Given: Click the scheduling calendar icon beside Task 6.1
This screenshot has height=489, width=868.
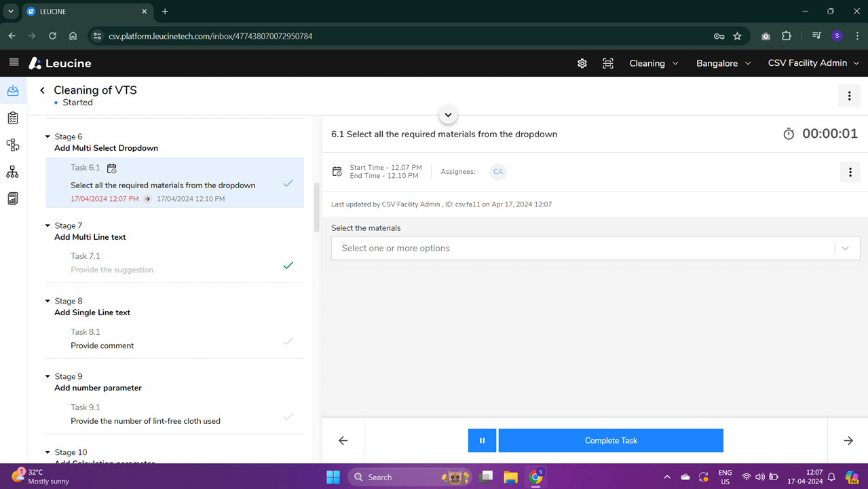Looking at the screenshot, I should tap(111, 167).
